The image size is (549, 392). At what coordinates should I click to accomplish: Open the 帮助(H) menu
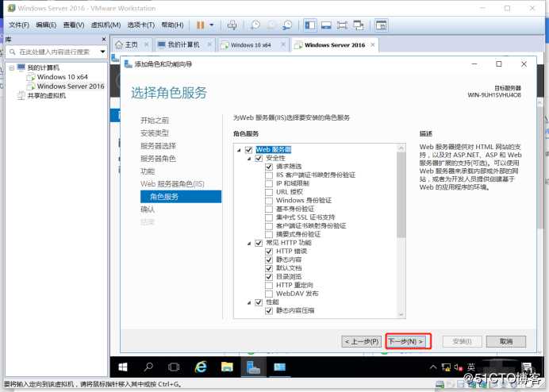(x=172, y=25)
